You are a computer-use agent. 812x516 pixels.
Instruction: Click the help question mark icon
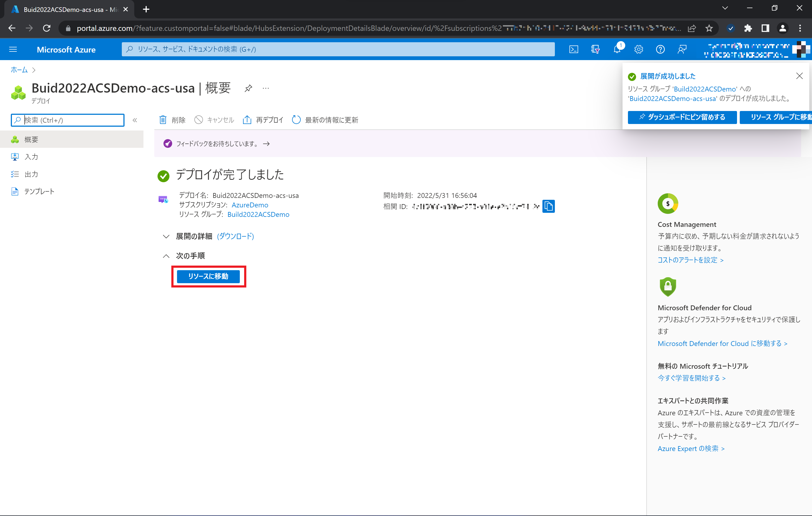660,50
